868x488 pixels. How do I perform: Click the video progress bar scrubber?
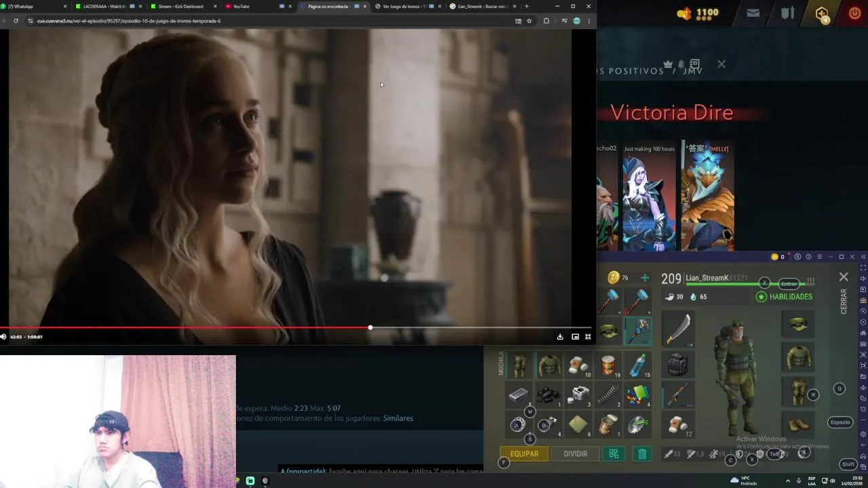tap(370, 328)
